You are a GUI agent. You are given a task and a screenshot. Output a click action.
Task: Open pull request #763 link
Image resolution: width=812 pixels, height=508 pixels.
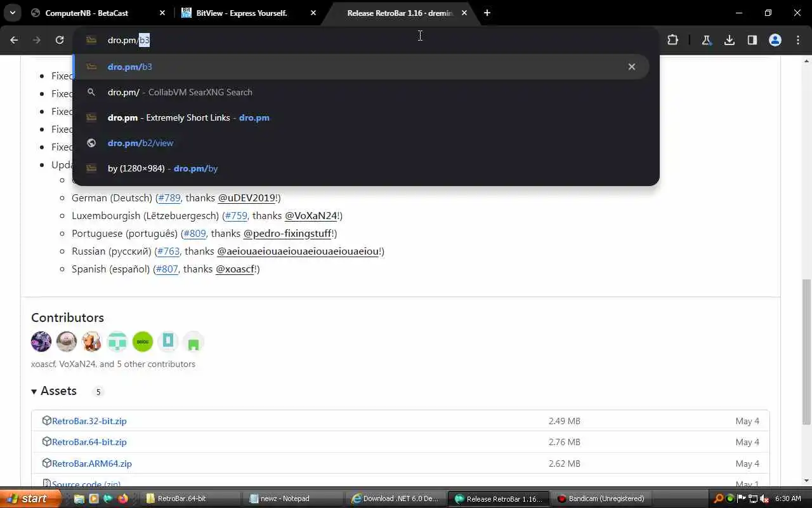coord(169,251)
